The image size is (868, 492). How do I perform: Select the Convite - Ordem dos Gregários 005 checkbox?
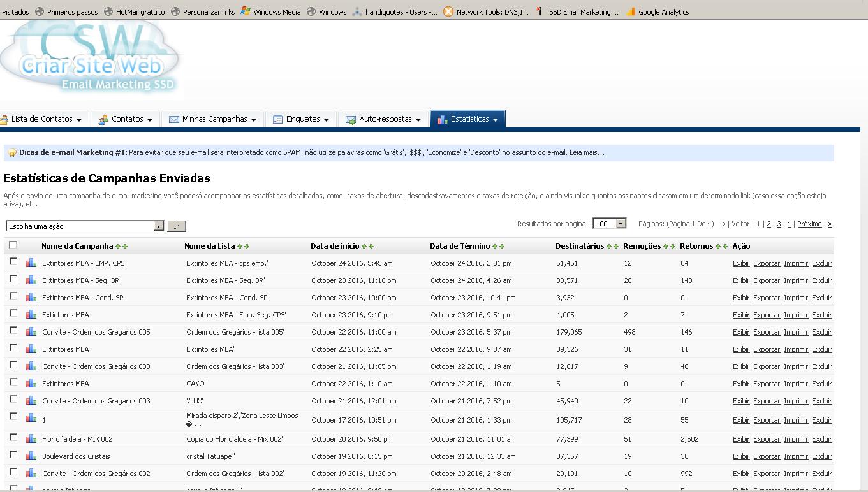[13, 331]
